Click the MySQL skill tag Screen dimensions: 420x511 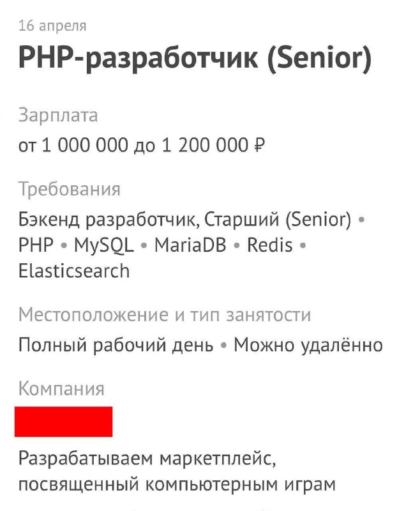(104, 245)
